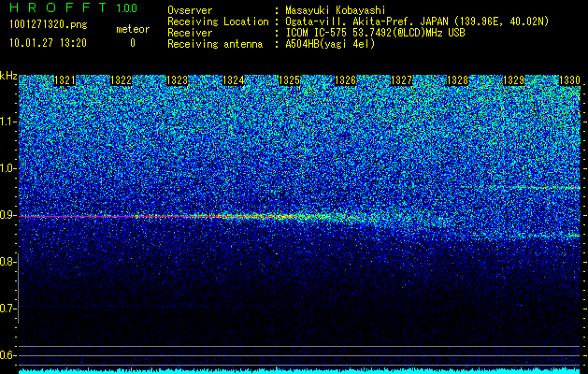Screen dimensions: 588x374
Task: Click the 1324 time marker
Action: tap(234, 80)
